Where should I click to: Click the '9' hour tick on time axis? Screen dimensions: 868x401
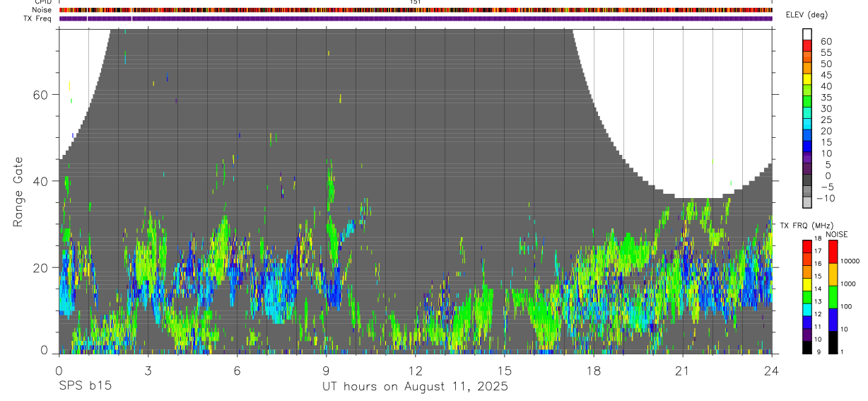[326, 370]
